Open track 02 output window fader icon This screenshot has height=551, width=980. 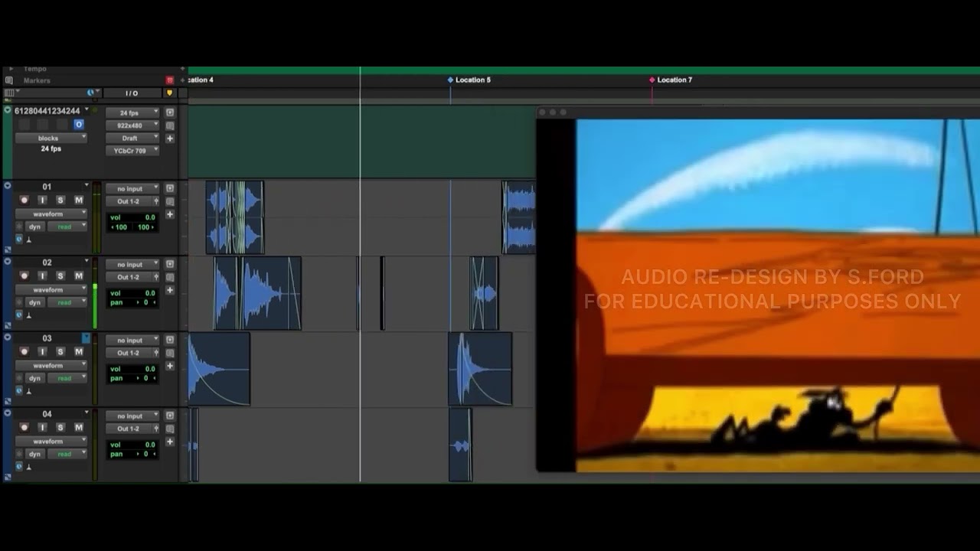(x=156, y=277)
